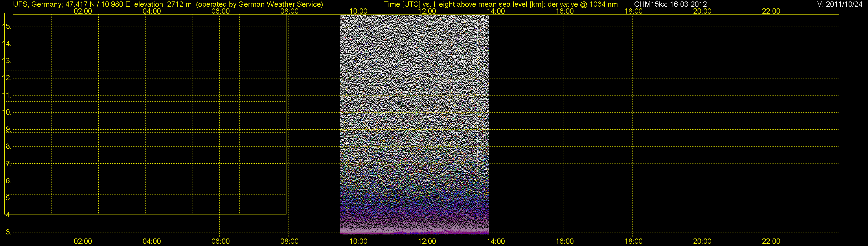Click the '14:00' label on the bottom time axis
Image resolution: width=868 pixels, height=246 pixels.
pos(496,241)
